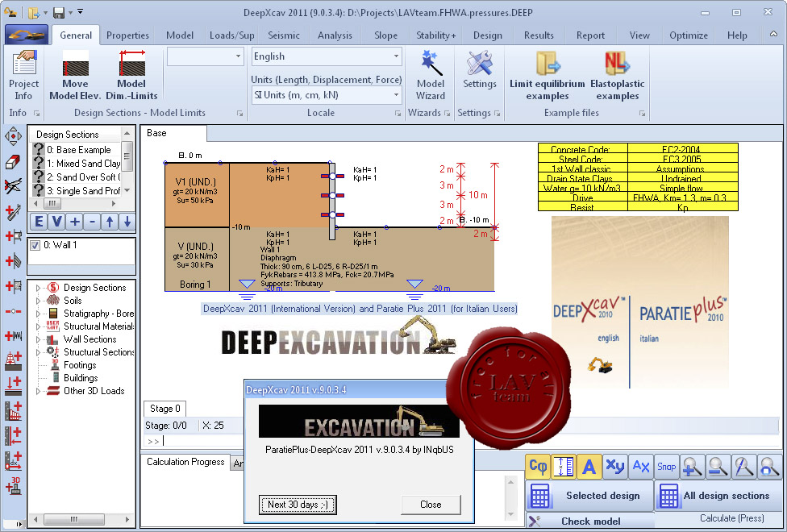This screenshot has height=532, width=787.
Task: Calculate the Selected design
Action: tap(589, 496)
